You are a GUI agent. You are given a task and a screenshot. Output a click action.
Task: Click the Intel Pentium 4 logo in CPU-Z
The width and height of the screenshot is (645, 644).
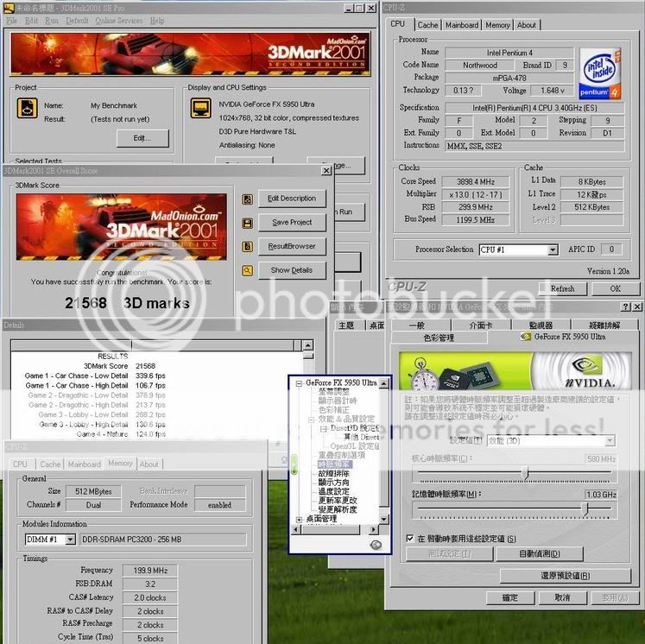(600, 73)
